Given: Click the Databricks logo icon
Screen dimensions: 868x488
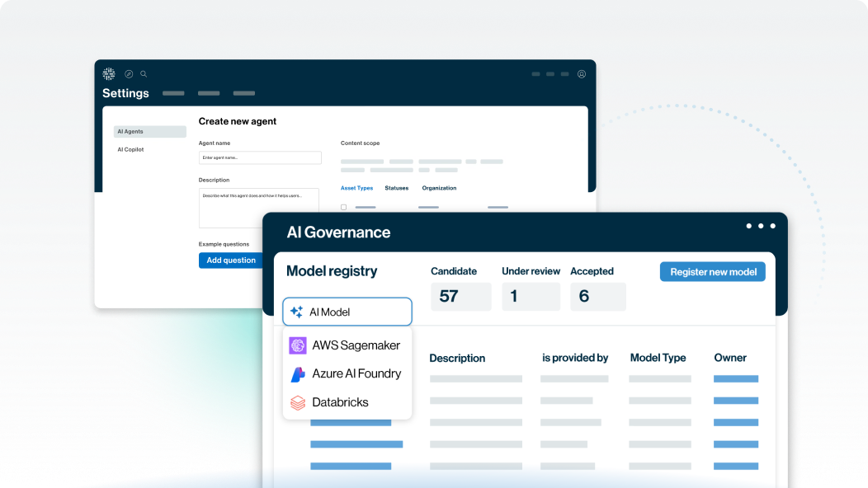Looking at the screenshot, I should [298, 403].
